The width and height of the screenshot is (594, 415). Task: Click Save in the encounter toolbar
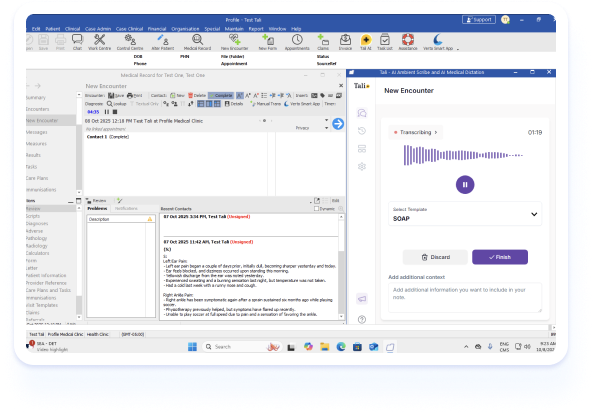(x=116, y=96)
